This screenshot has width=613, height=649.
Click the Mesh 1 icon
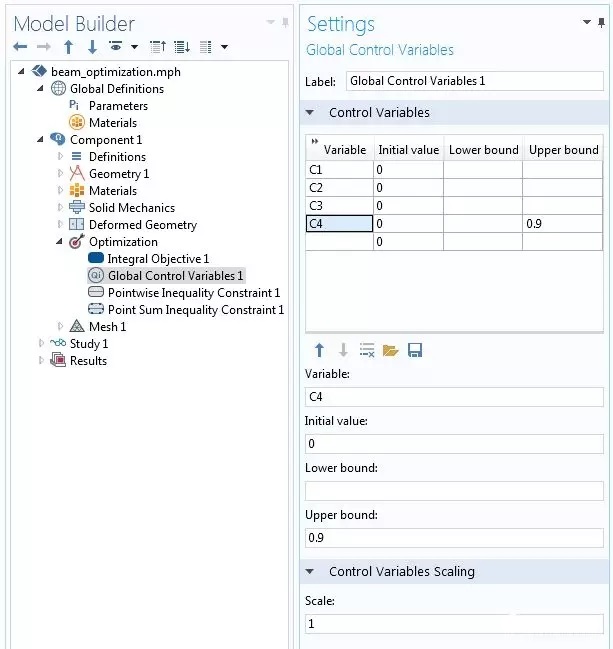77,326
